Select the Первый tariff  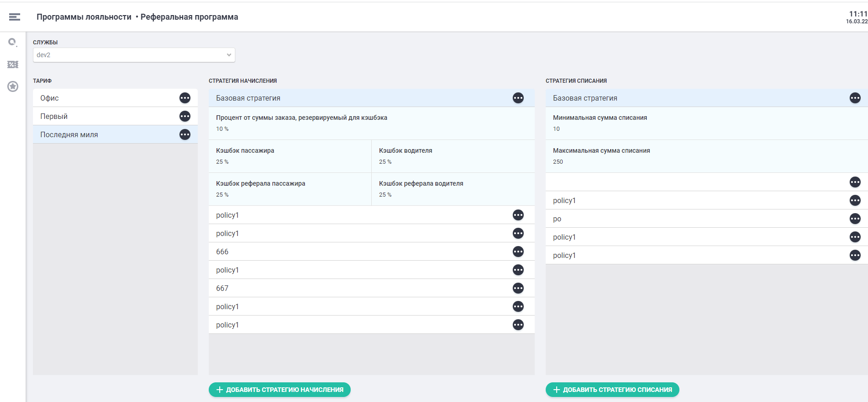coord(105,116)
